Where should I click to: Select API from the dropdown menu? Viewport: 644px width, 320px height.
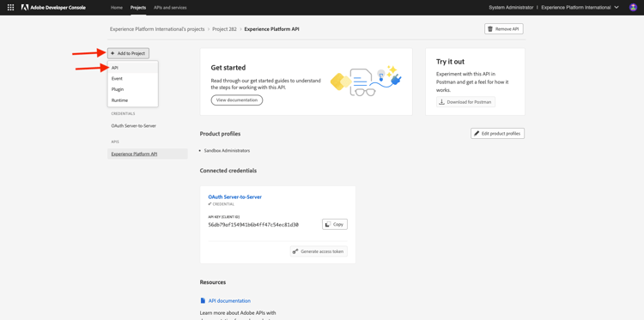pos(132,68)
